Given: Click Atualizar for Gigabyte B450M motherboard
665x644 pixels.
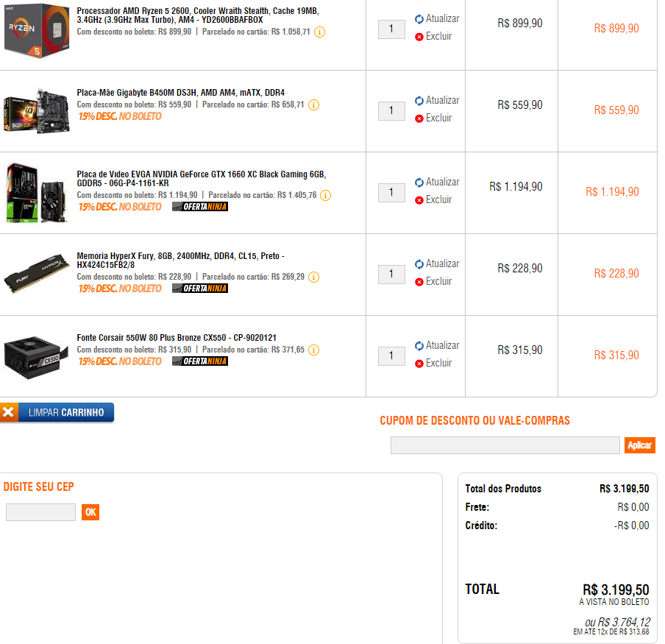Looking at the screenshot, I should [437, 101].
